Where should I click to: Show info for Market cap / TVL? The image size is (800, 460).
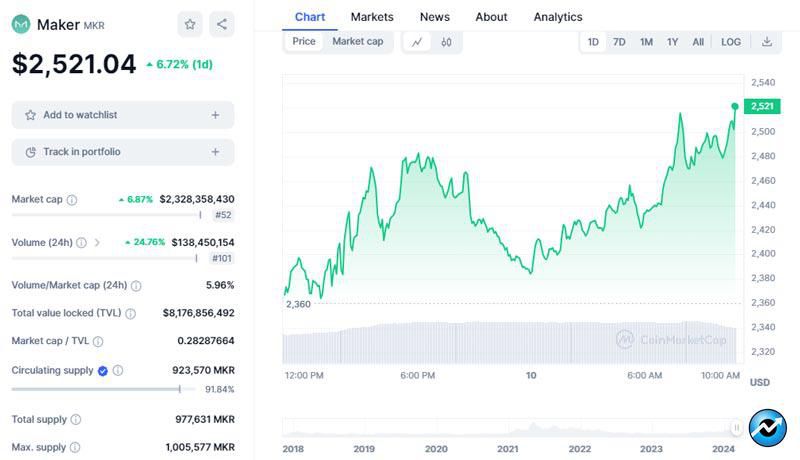pos(98,341)
